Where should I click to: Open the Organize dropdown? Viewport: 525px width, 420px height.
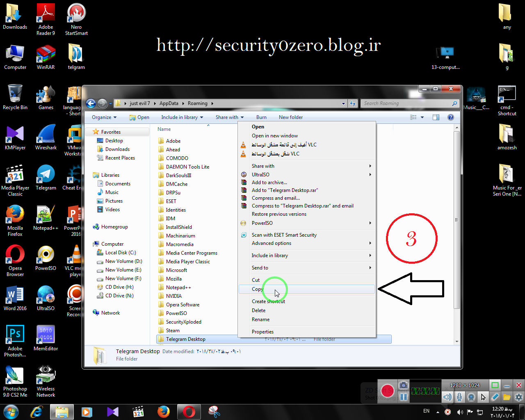pos(104,117)
